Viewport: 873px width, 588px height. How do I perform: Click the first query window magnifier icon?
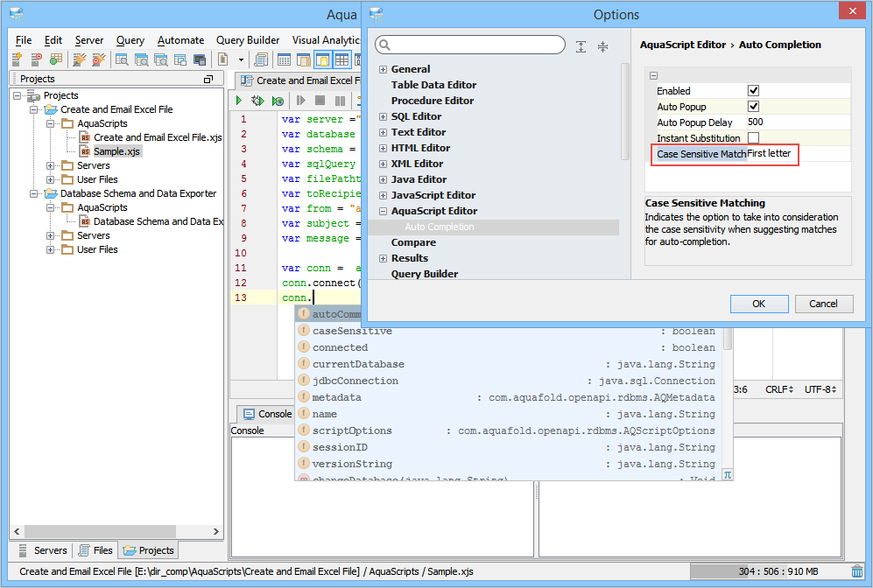click(x=122, y=59)
